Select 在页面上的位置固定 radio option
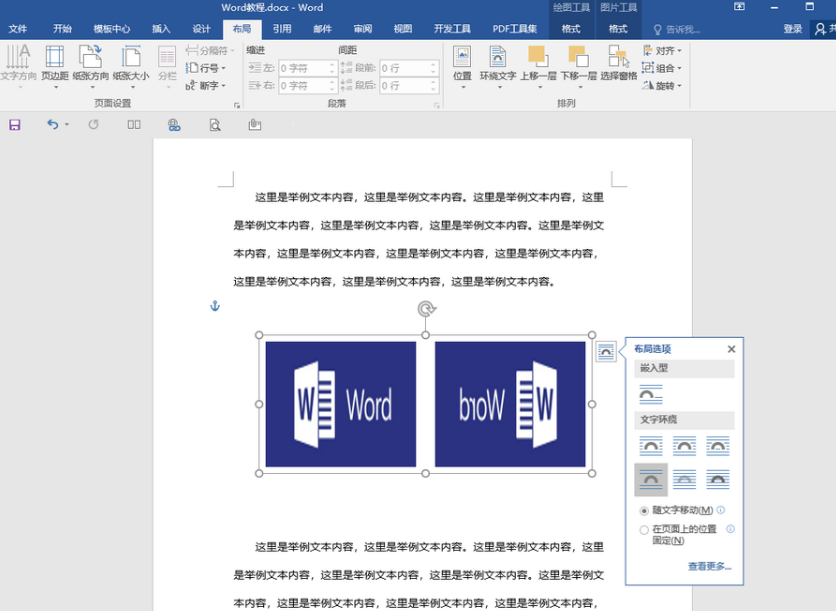Viewport: 836px width, 611px height. click(644, 530)
